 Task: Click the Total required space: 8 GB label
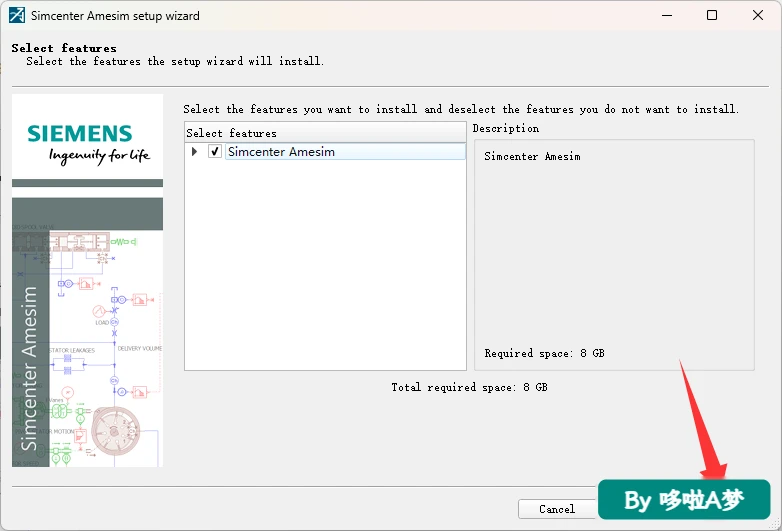469,387
